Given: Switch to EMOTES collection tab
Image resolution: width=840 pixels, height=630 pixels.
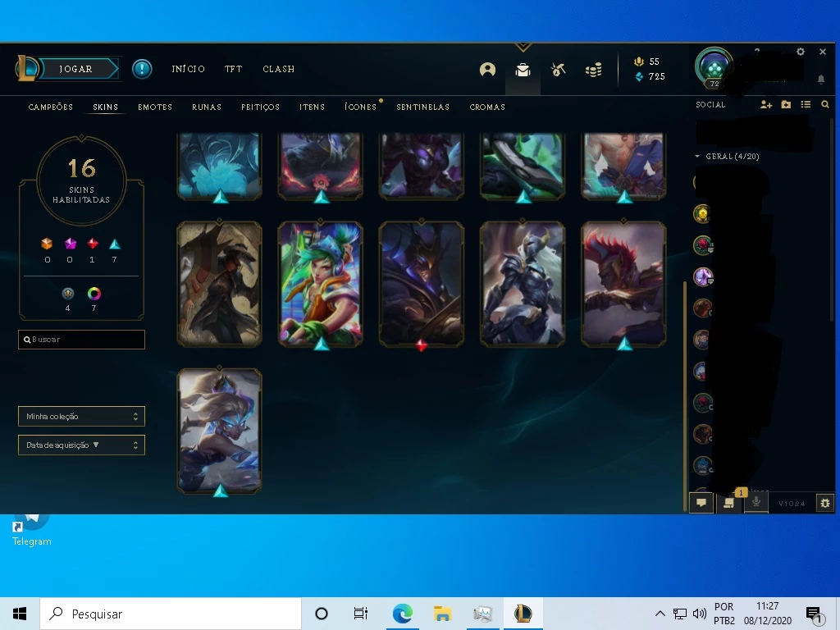Looking at the screenshot, I should click(155, 107).
